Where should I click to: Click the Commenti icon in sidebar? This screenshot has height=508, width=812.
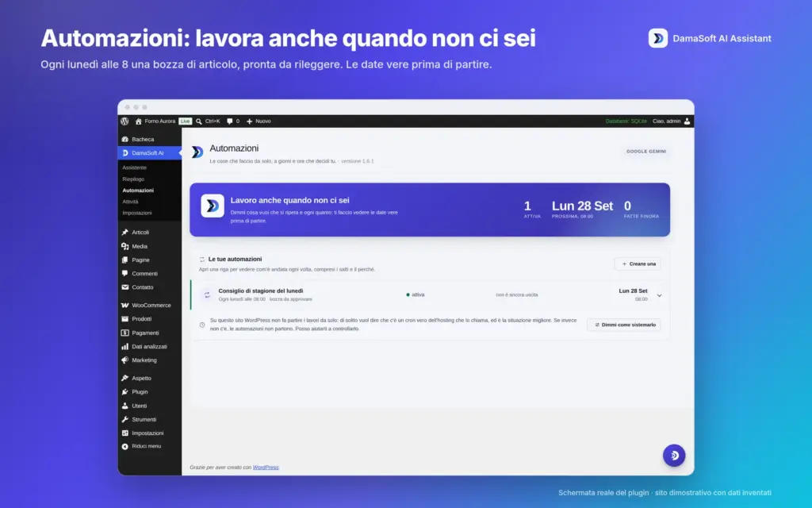click(124, 274)
